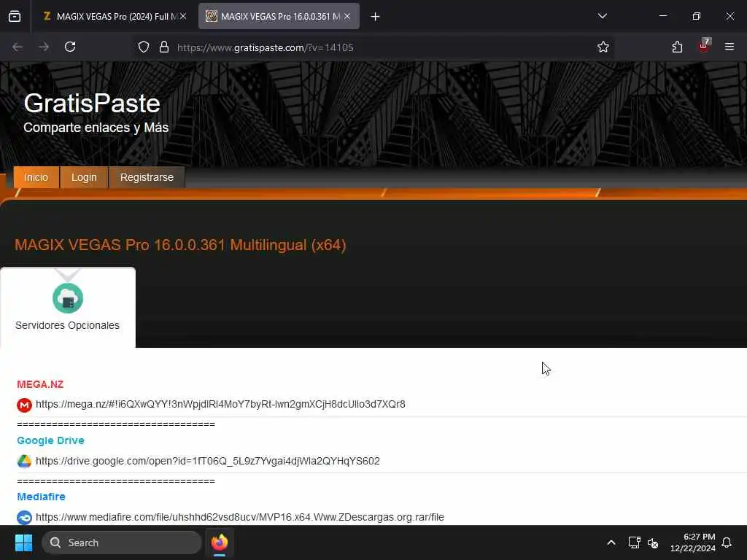Viewport: 747px width, 560px height.
Task: Click the muted volume tray icon
Action: point(653,542)
